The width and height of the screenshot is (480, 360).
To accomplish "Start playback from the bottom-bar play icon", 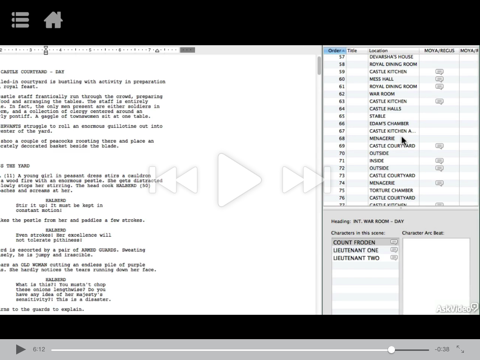I will (21, 349).
